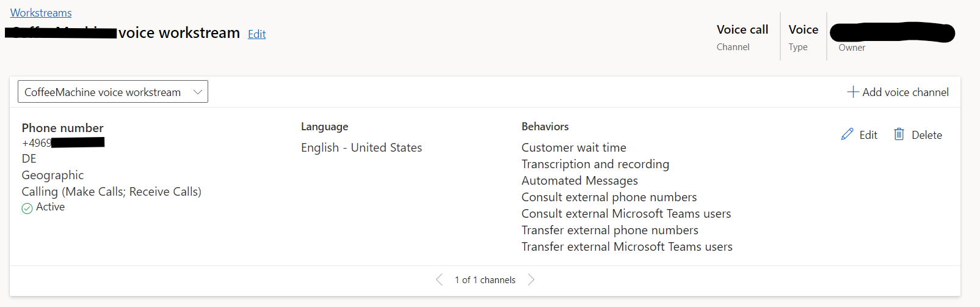980x307 pixels.
Task: Expand the workstream selector with the chevron arrow
Action: click(198, 92)
